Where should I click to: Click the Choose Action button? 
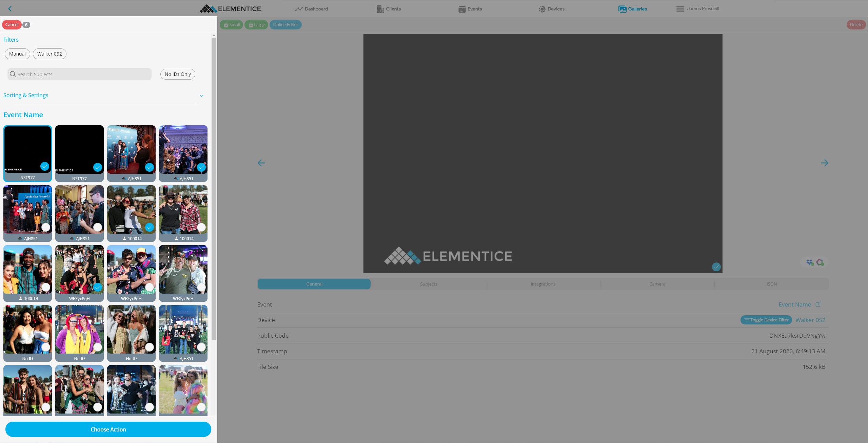pos(108,429)
